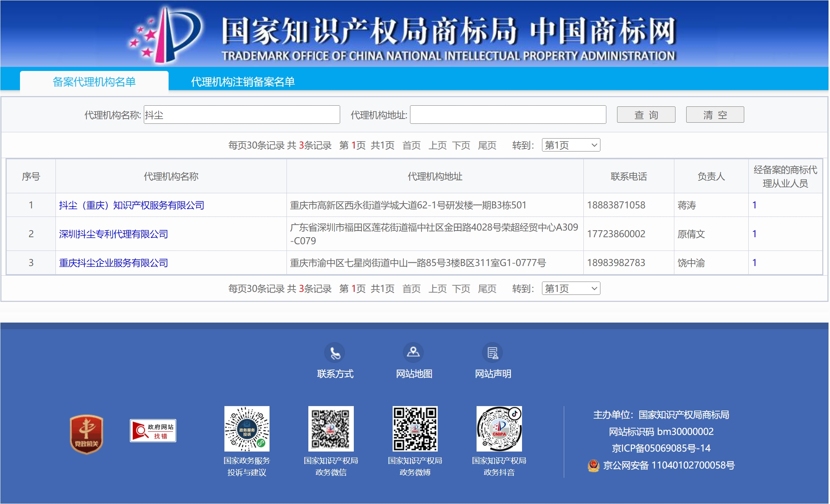Click 京公网安备 11040102700058号 link
Viewport: 830px width, 504px height.
coord(669,466)
